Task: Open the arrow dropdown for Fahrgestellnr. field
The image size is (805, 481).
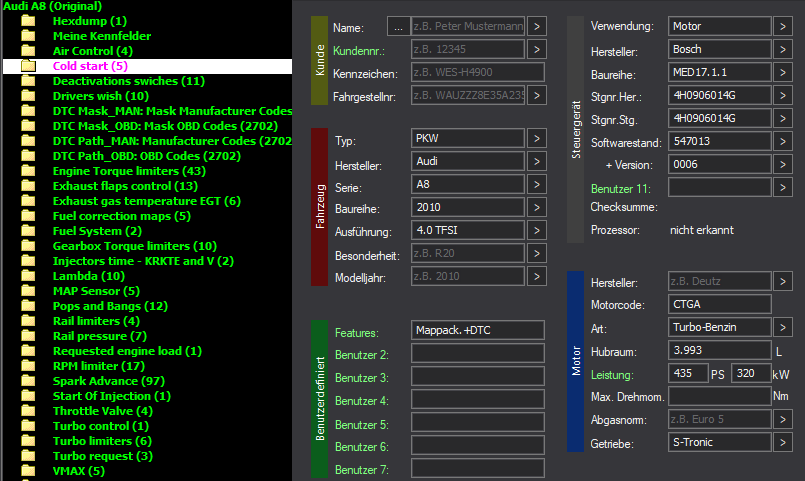Action: coord(536,95)
